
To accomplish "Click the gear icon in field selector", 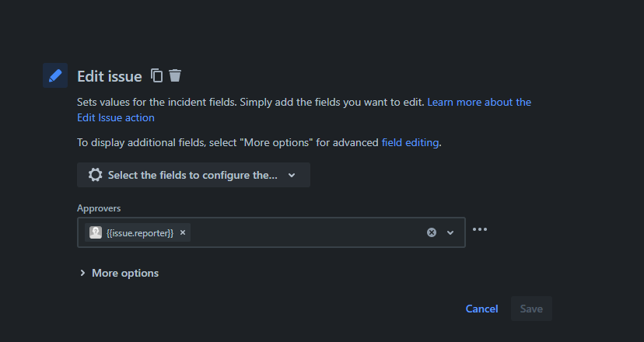I will click(x=96, y=175).
